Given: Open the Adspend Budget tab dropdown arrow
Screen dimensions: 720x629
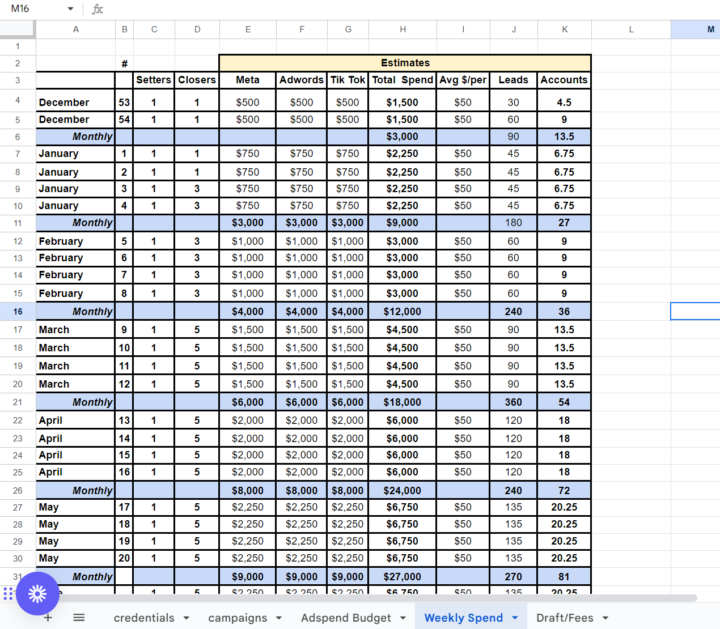Looking at the screenshot, I should 403,618.
